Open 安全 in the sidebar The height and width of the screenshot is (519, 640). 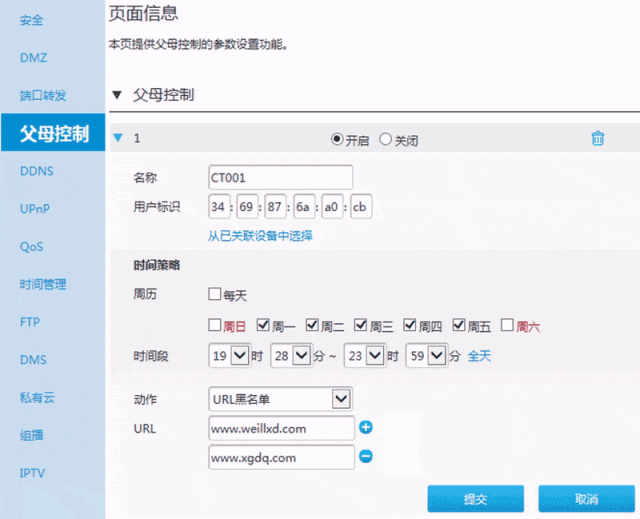pyautogui.click(x=31, y=20)
